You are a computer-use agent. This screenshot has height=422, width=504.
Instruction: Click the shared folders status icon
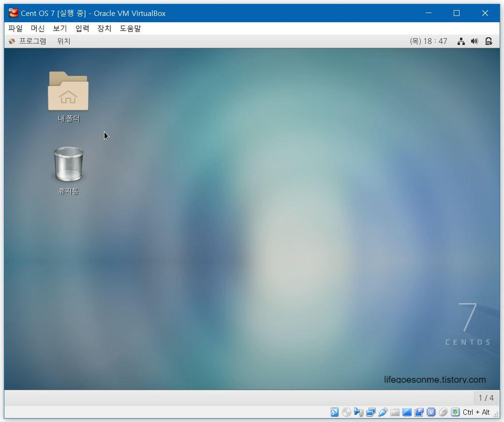[395, 412]
